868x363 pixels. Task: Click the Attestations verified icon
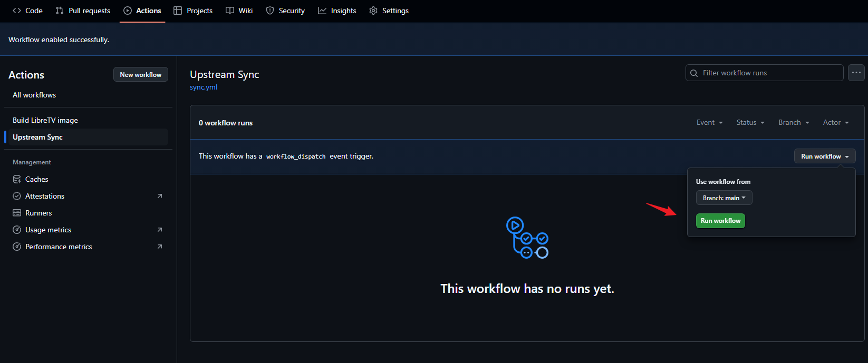coord(17,196)
